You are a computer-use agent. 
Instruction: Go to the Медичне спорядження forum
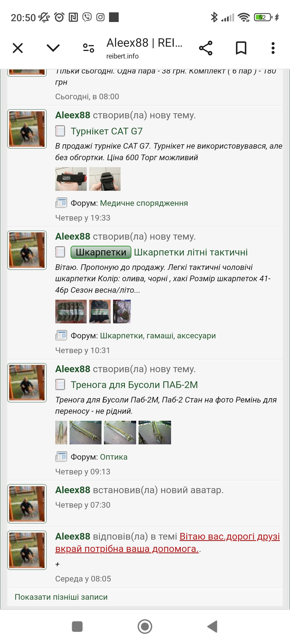[144, 203]
